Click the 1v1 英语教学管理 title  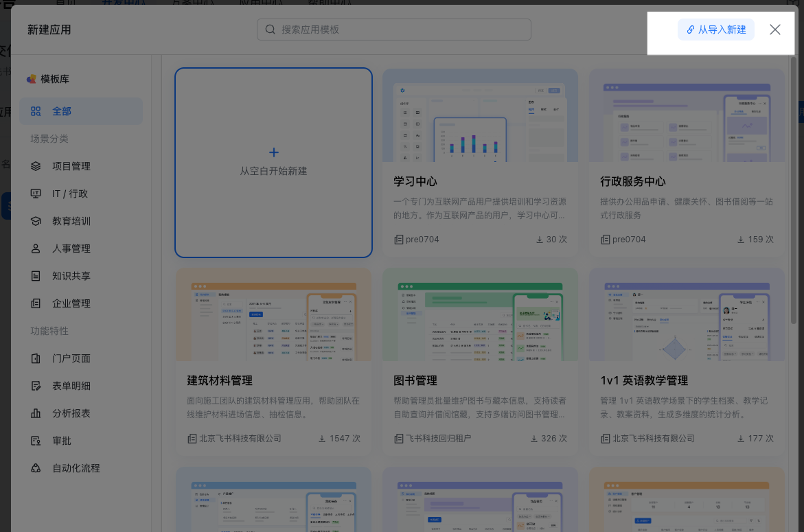[x=644, y=380]
